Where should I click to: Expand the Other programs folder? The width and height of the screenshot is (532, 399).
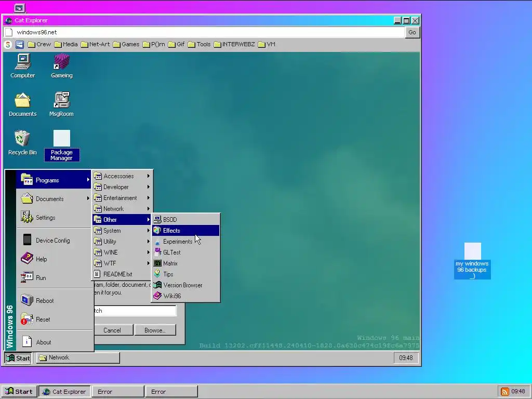coord(122,220)
